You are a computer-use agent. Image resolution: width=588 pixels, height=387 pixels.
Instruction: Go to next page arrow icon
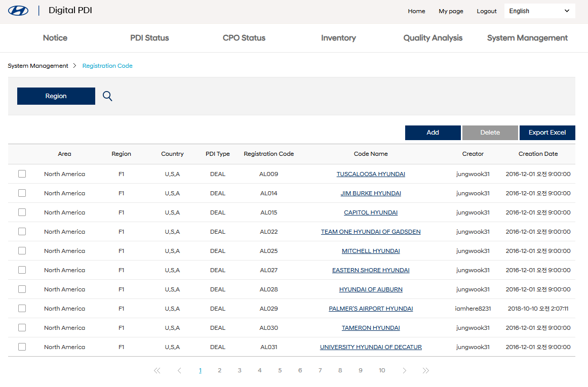(x=404, y=370)
